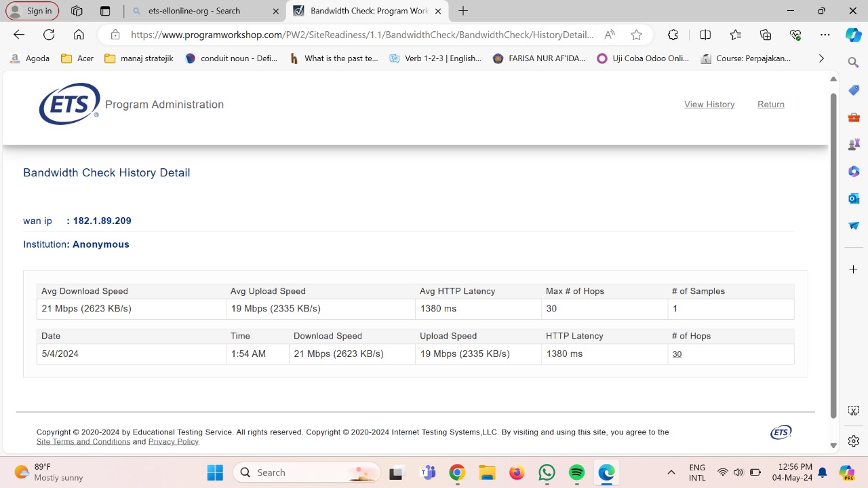Open Outlook in the Edge sidebar
This screenshot has height=488, width=868.
point(854,198)
